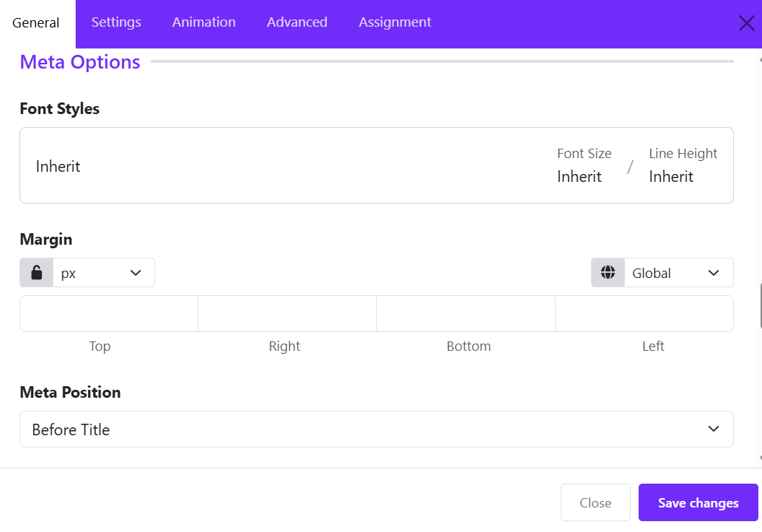Close the dialog with the X icon
This screenshot has width=762, height=532.
tap(746, 23)
